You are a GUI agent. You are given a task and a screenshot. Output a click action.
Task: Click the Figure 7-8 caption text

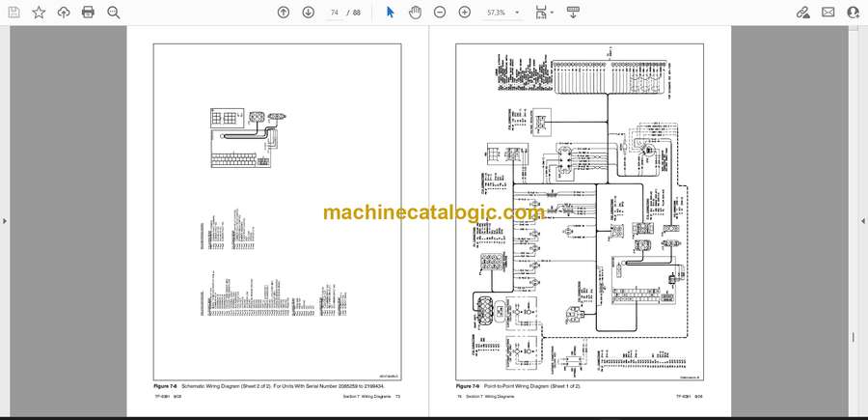click(x=269, y=385)
